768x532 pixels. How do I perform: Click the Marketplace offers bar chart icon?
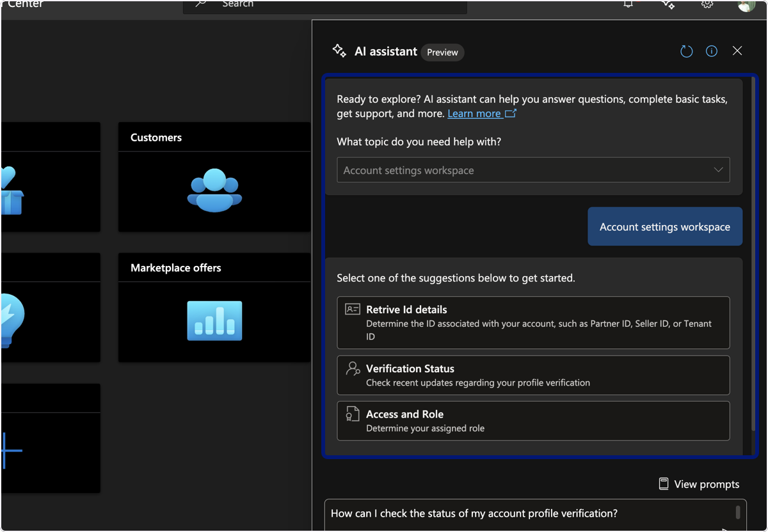(214, 320)
